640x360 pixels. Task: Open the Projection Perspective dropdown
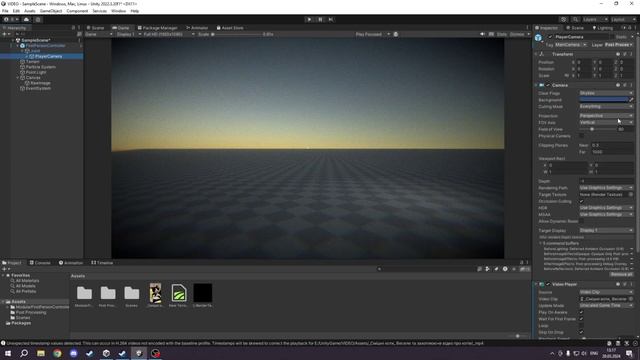[x=606, y=116]
